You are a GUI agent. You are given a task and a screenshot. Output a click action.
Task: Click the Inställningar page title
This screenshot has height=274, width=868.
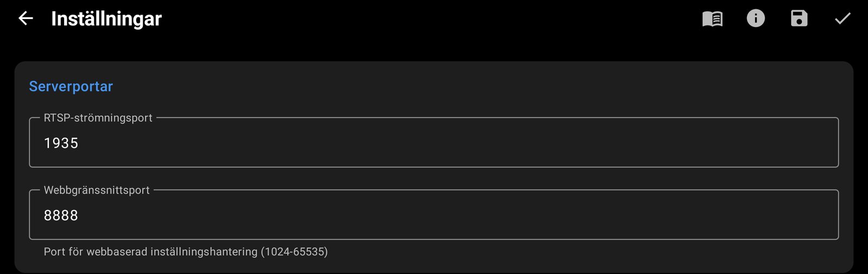[106, 19]
